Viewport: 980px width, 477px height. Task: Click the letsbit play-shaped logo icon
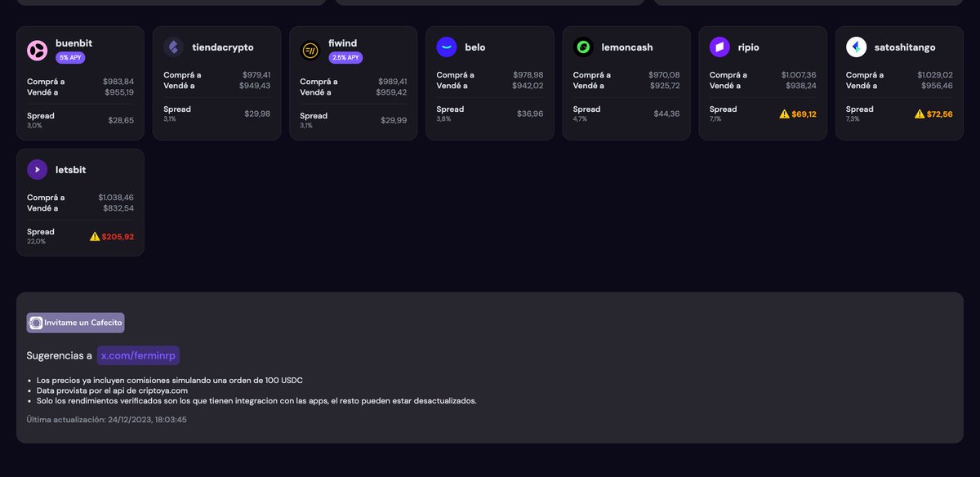pyautogui.click(x=37, y=170)
